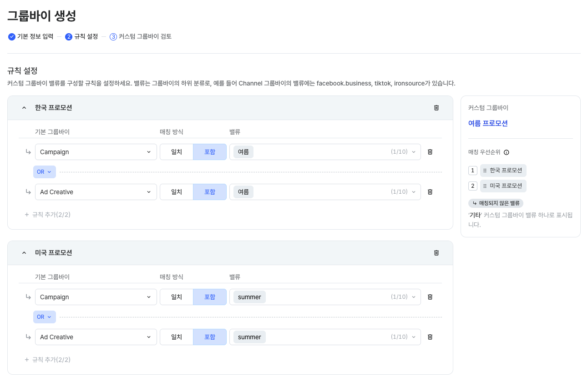Delete the 한국 프로모션 rule group
This screenshot has width=588, height=382.
pos(436,108)
